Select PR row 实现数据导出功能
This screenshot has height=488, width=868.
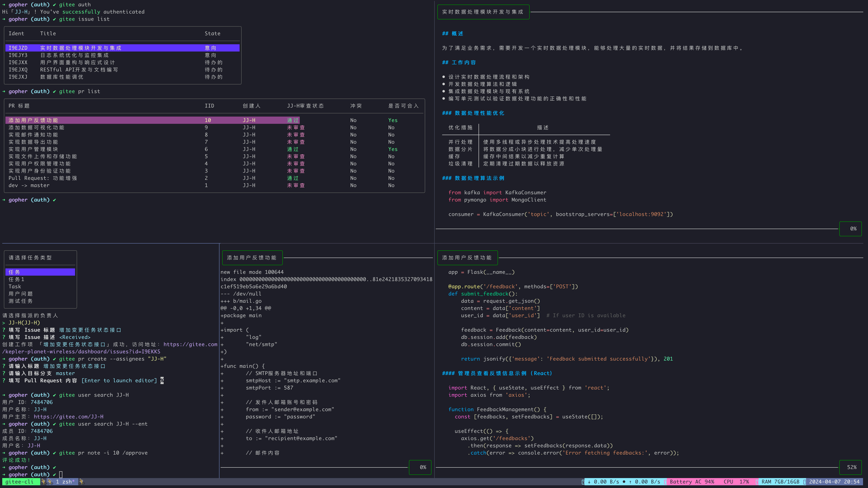[214, 142]
